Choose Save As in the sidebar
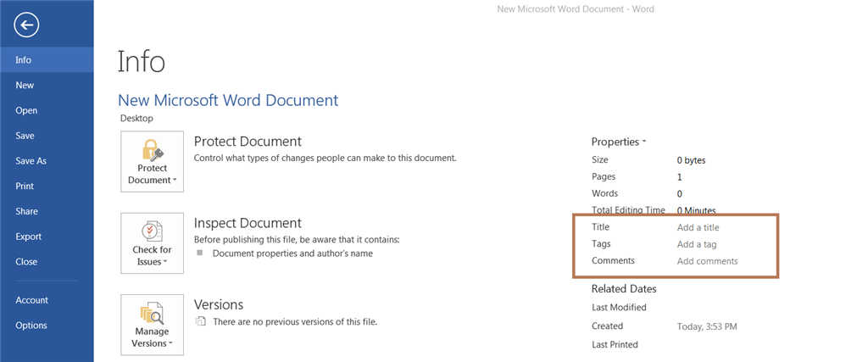This screenshot has width=868, height=362. pyautogui.click(x=47, y=160)
